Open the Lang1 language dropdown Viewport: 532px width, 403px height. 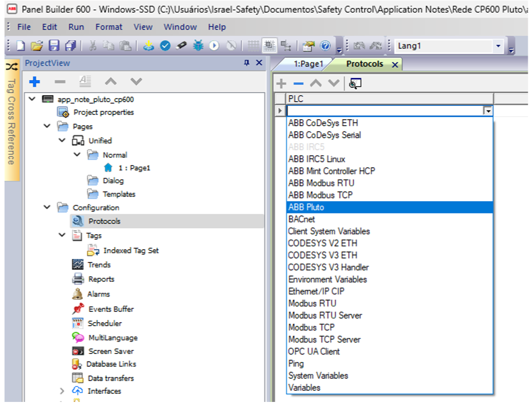tap(498, 46)
